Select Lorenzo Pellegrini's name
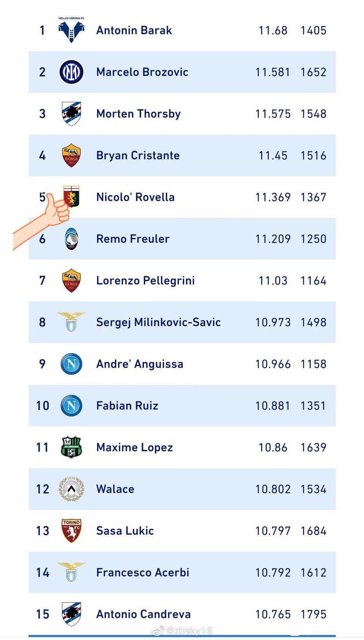Viewport: 364px width, 640px height. [145, 281]
